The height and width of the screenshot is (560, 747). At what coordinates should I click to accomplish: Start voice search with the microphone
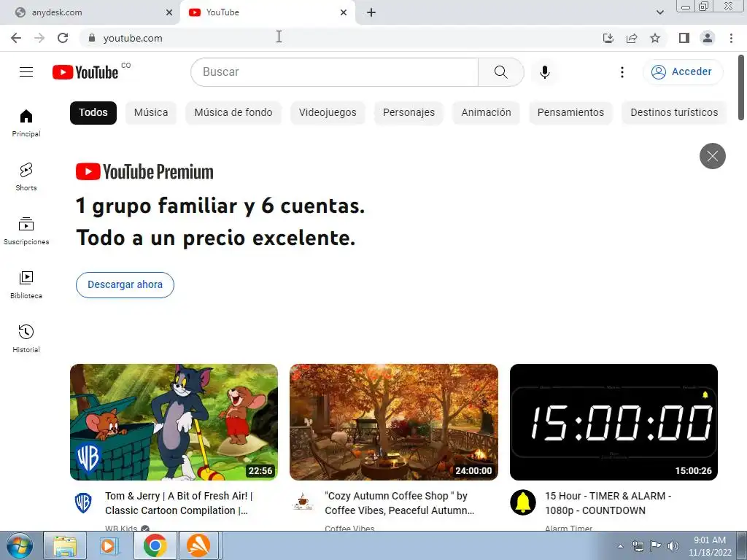point(545,72)
